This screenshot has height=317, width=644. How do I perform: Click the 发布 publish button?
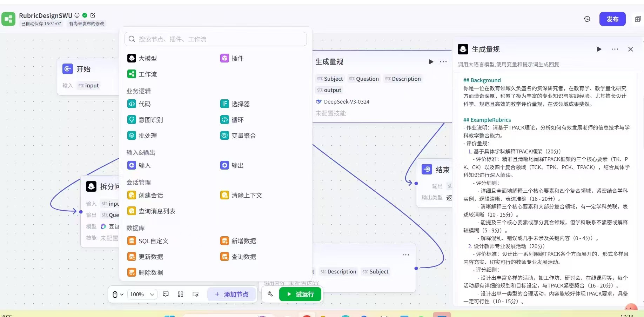click(612, 19)
